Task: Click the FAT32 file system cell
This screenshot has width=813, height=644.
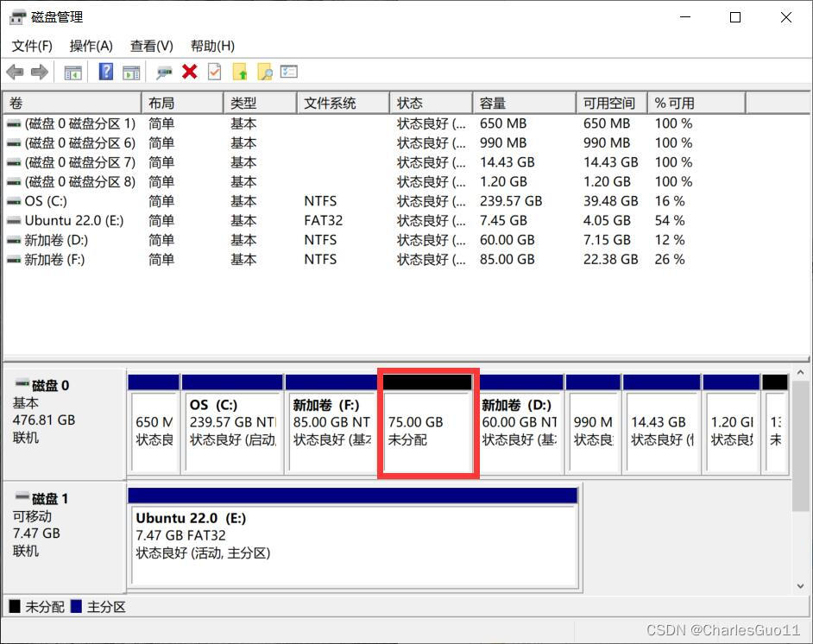Action: [x=324, y=220]
